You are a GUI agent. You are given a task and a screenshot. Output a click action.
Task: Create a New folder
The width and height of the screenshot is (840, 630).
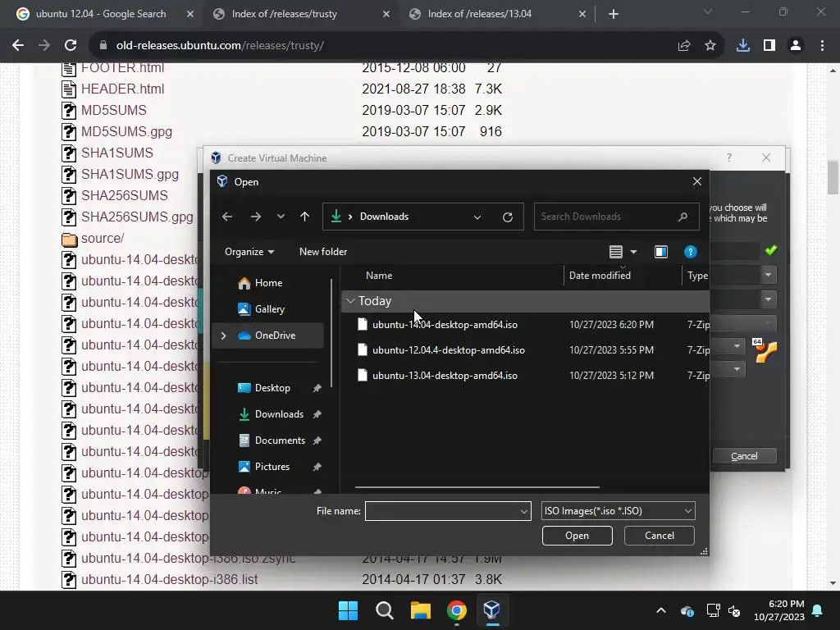click(323, 252)
